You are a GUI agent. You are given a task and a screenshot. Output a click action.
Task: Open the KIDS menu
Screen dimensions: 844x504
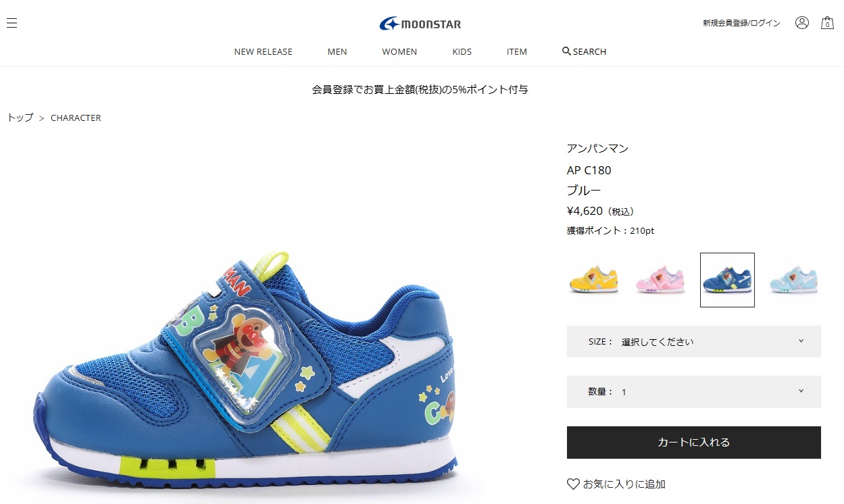(462, 51)
